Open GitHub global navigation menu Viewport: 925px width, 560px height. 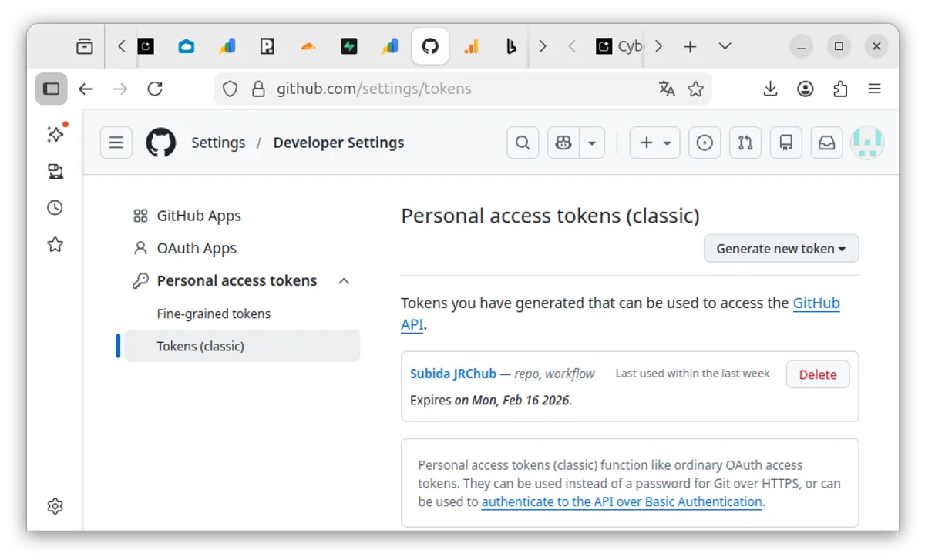[116, 143]
